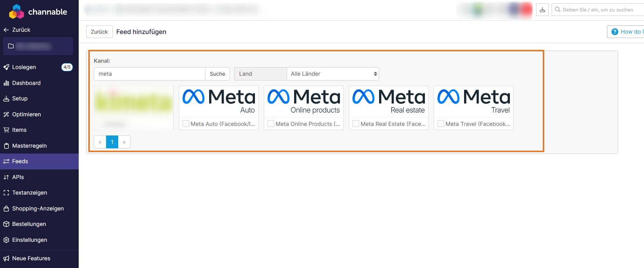Open Masterregeln in the sidebar menu
This screenshot has width=644, height=268.
[29, 146]
